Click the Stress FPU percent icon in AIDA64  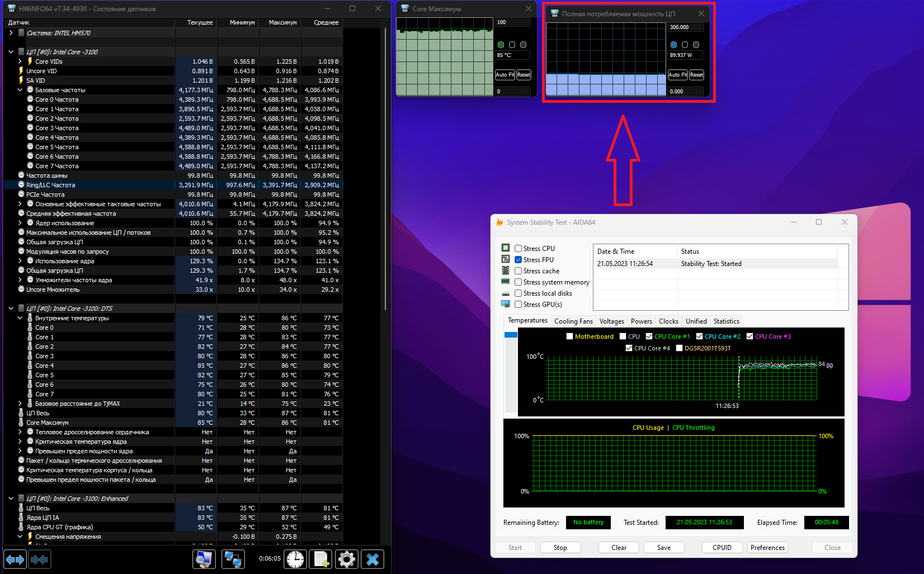[506, 259]
